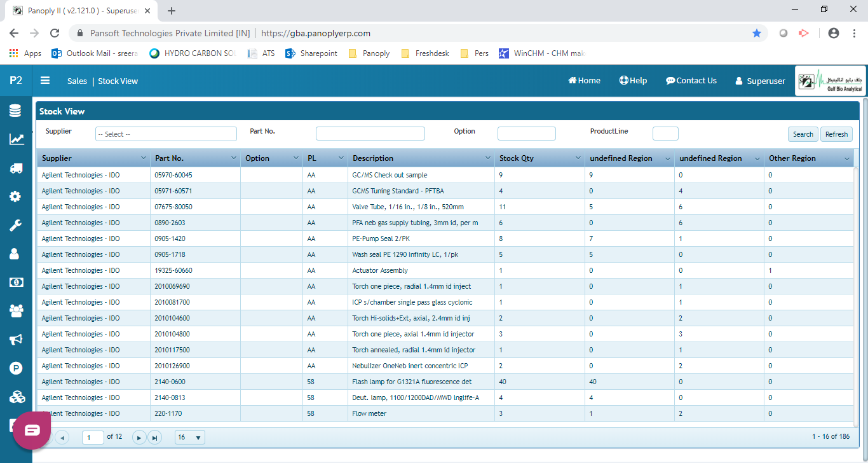Open the delivery truck sidebar icon

[x=16, y=168]
